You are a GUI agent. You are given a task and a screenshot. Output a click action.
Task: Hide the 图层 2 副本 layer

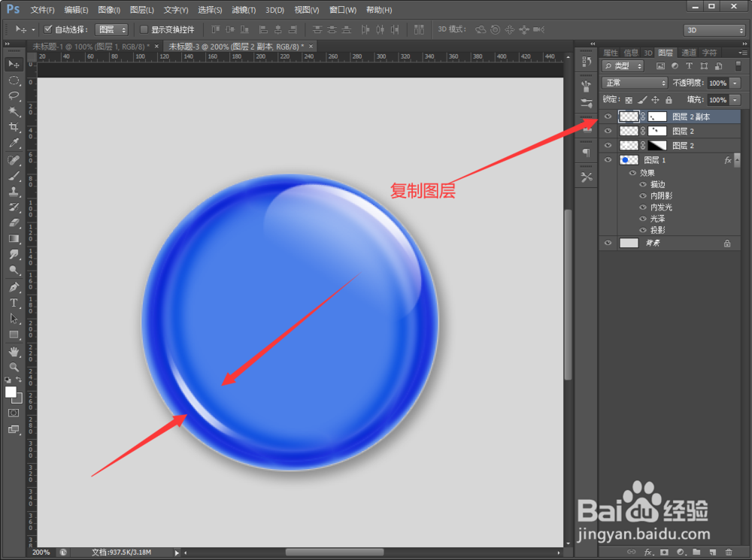click(x=608, y=117)
